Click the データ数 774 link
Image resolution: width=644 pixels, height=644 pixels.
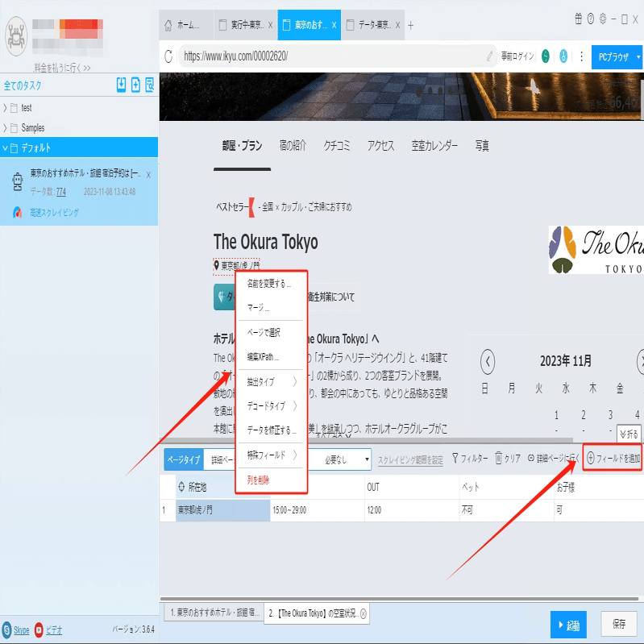pyautogui.click(x=60, y=192)
